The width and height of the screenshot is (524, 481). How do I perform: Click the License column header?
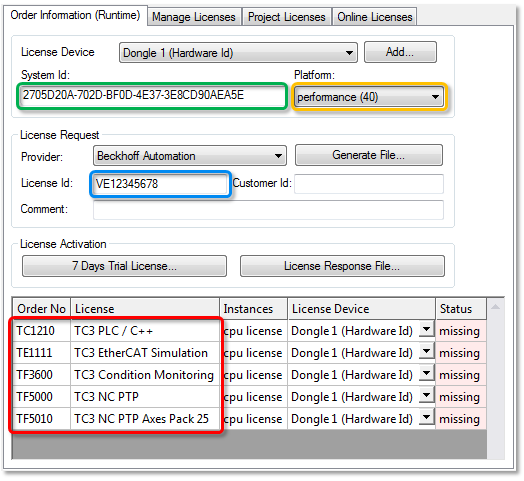[x=145, y=309]
